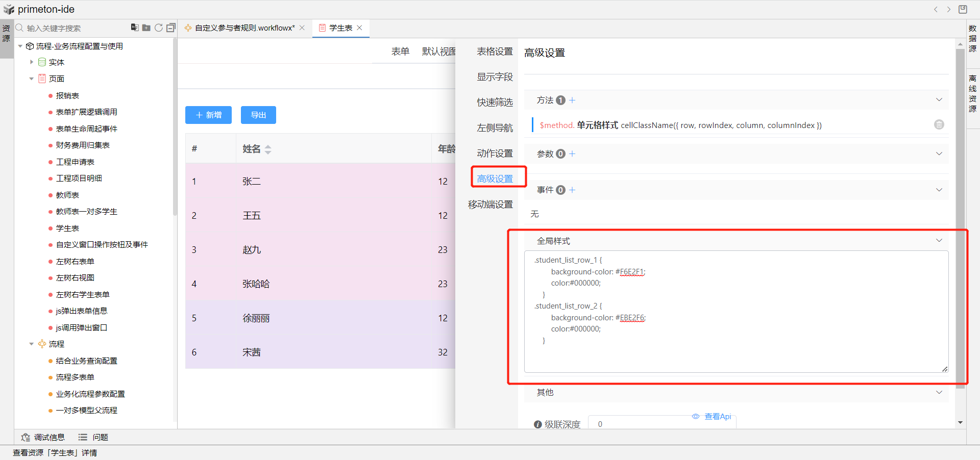The width and height of the screenshot is (980, 460).
Task: Open 表格设置 in settings menu
Action: point(495,52)
